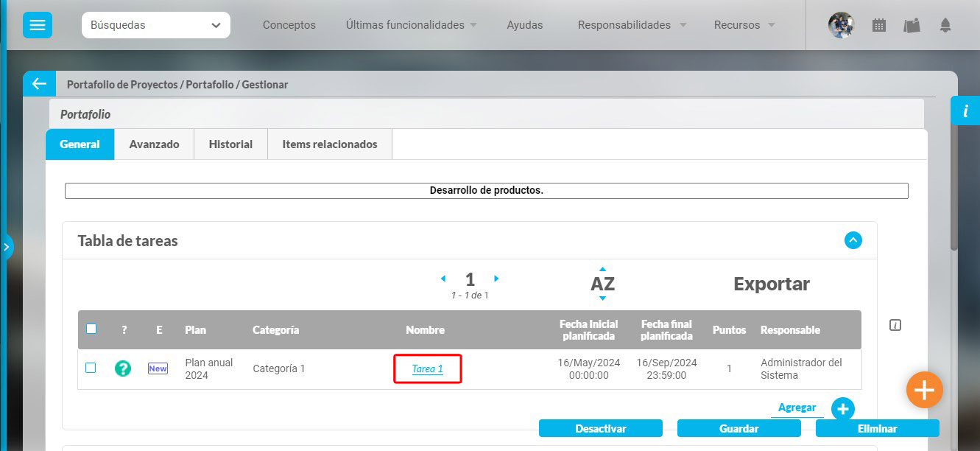Open the hamburger main menu
Image resolution: width=980 pixels, height=451 pixels.
(x=37, y=25)
